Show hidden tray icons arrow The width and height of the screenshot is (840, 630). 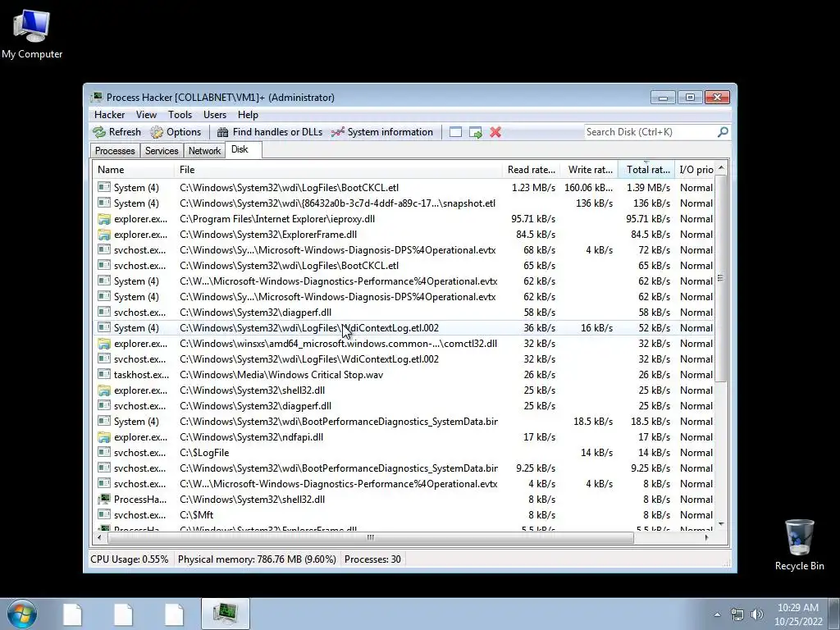717,614
